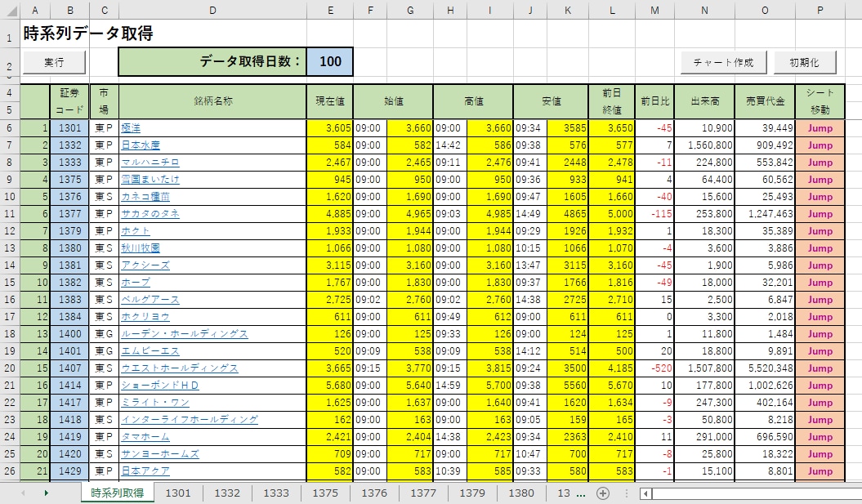Select the previous close cell 5,000
The width and height of the screenshot is (862, 504).
(x=612, y=214)
